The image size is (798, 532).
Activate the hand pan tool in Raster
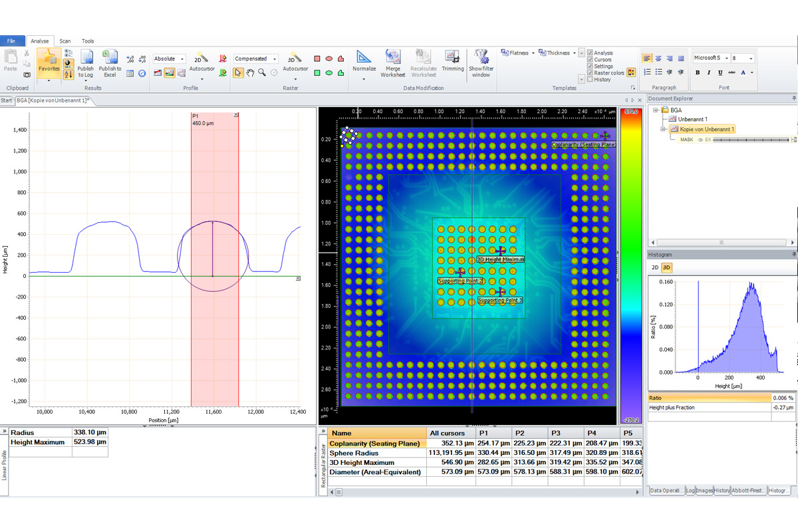click(251, 72)
